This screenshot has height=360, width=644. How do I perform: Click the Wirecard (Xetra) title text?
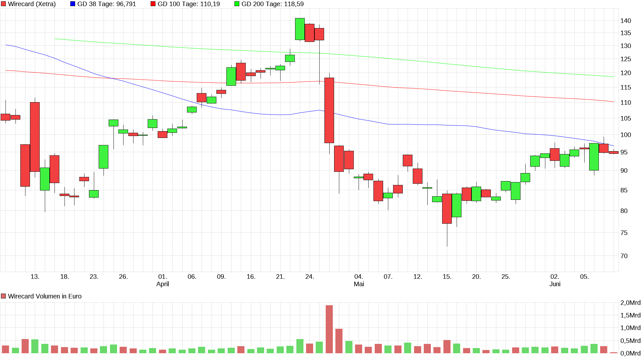[x=32, y=4]
